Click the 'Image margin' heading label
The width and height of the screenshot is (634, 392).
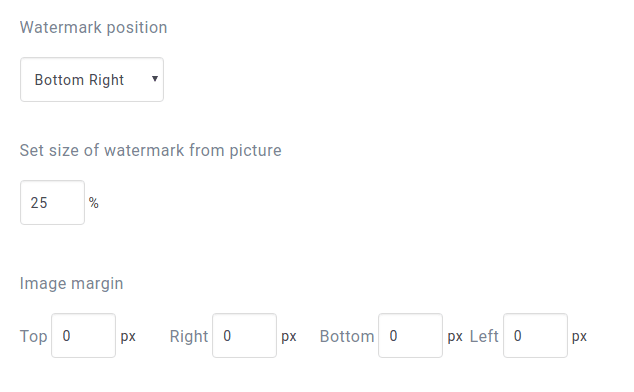72,283
